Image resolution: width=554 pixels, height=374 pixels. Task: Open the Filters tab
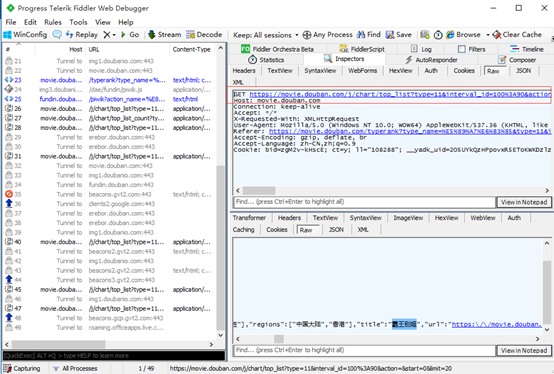(471, 49)
